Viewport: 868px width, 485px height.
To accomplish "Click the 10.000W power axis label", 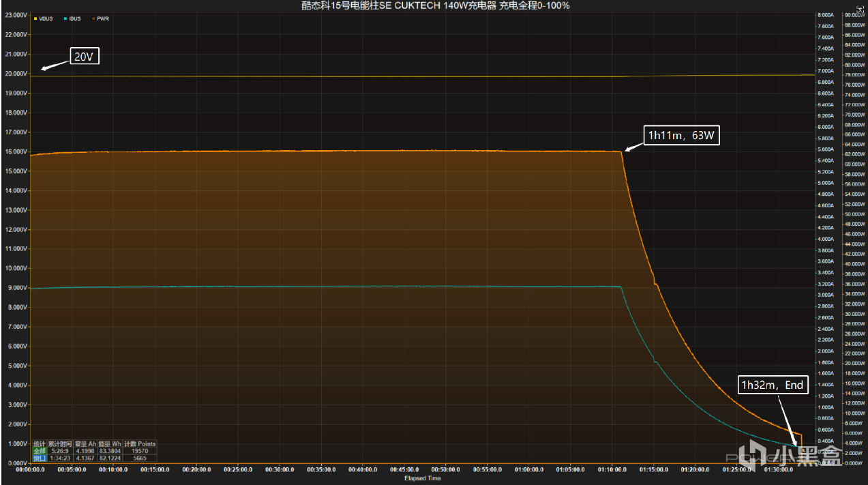I will click(854, 413).
